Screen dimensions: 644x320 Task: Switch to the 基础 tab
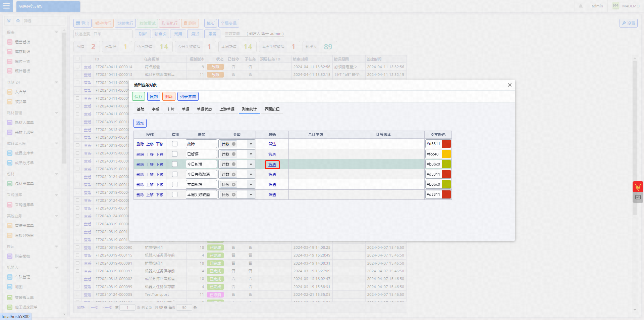click(x=141, y=109)
